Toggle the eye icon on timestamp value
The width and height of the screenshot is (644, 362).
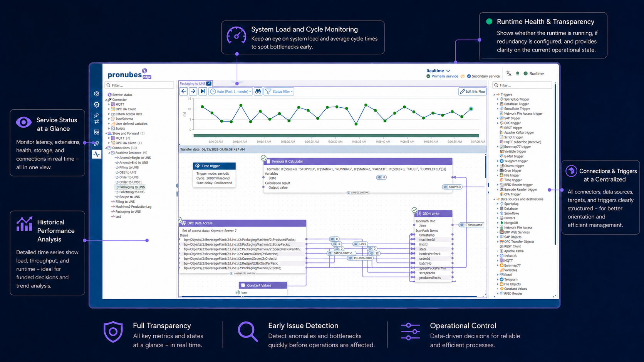462,225
